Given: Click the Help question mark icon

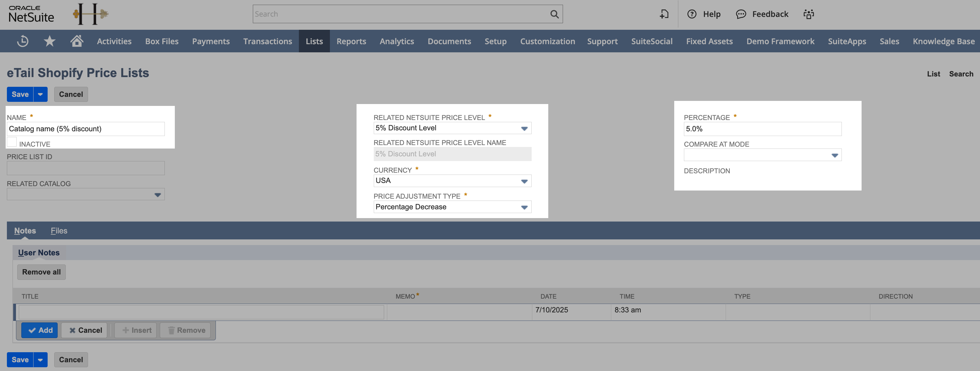Looking at the screenshot, I should coord(692,14).
